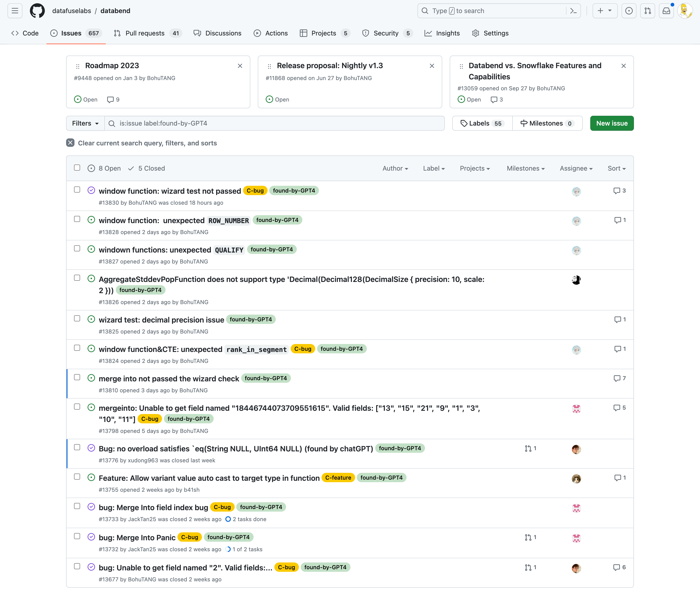Switch to the Security tab
Image resolution: width=700 pixels, height=590 pixels.
pyautogui.click(x=388, y=33)
